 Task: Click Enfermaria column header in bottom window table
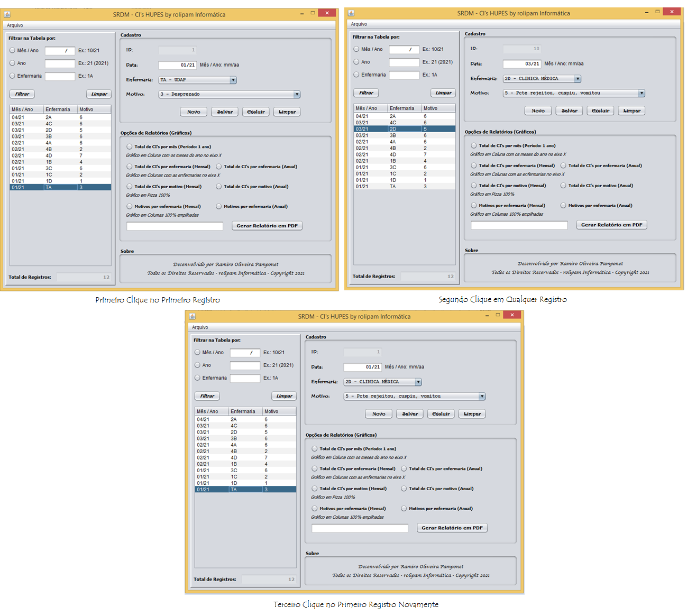(x=245, y=411)
